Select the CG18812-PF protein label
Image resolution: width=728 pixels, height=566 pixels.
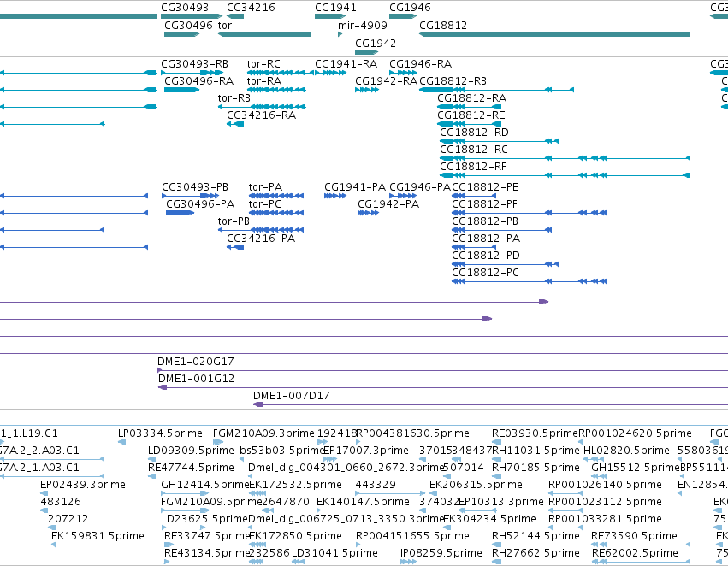point(484,204)
